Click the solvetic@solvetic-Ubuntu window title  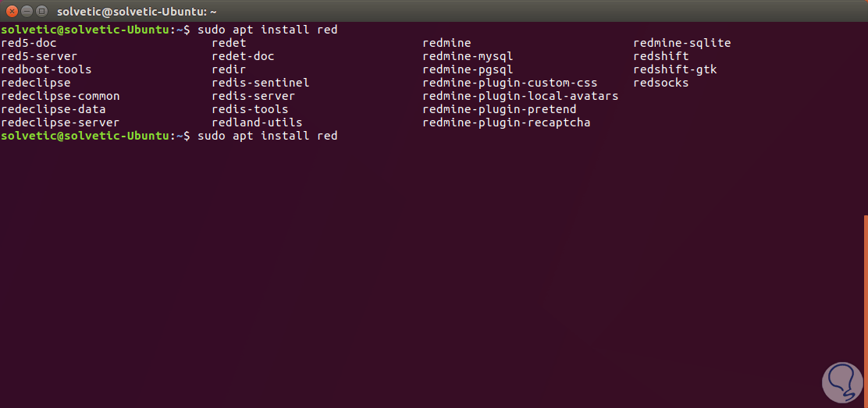pos(137,12)
